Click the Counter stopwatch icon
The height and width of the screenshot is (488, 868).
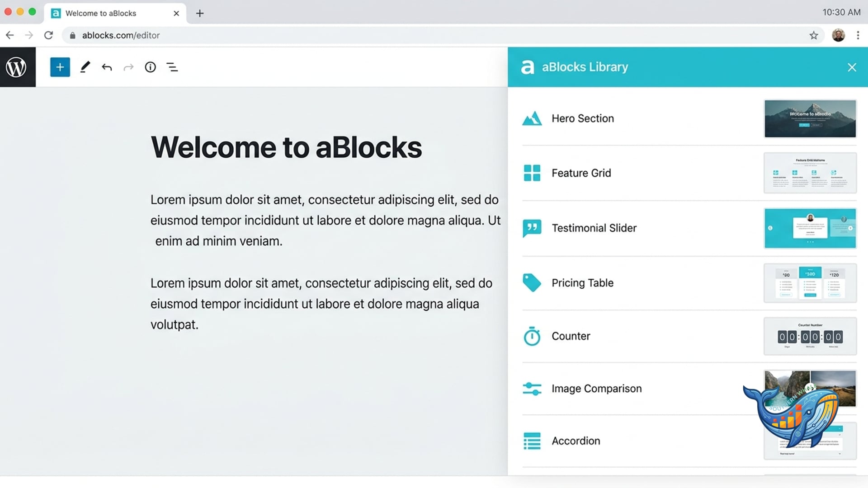click(532, 336)
